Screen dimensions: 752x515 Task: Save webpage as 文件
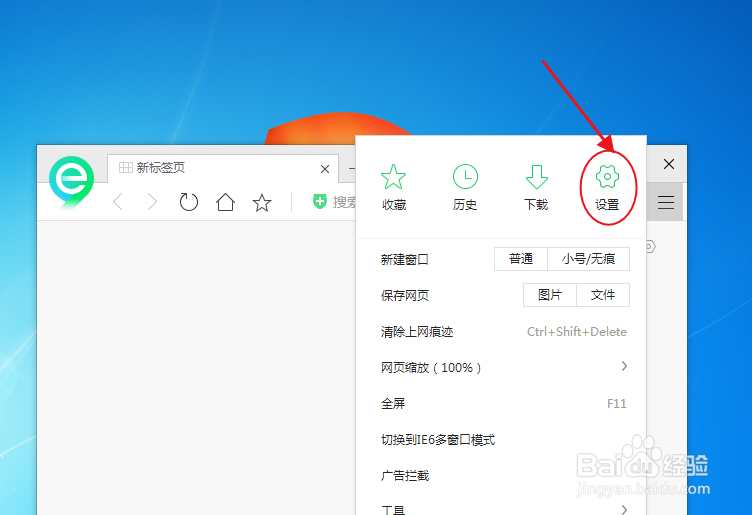click(x=603, y=295)
